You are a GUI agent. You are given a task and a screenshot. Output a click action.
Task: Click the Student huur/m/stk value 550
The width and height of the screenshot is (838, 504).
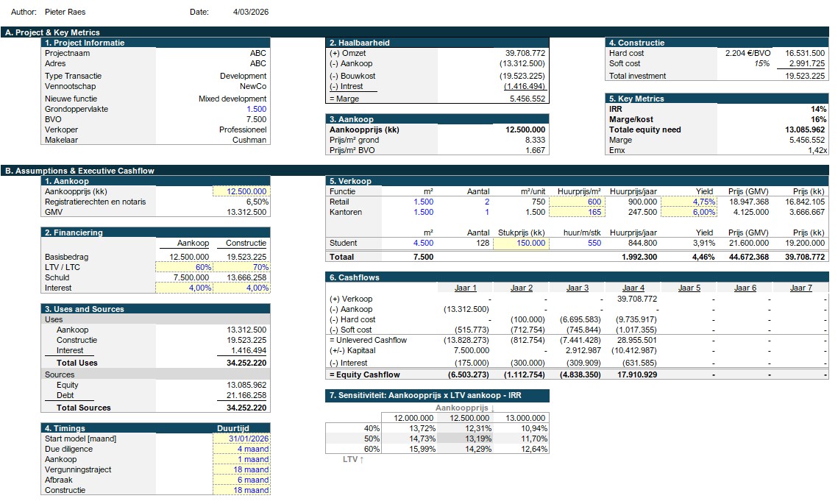[x=594, y=244]
